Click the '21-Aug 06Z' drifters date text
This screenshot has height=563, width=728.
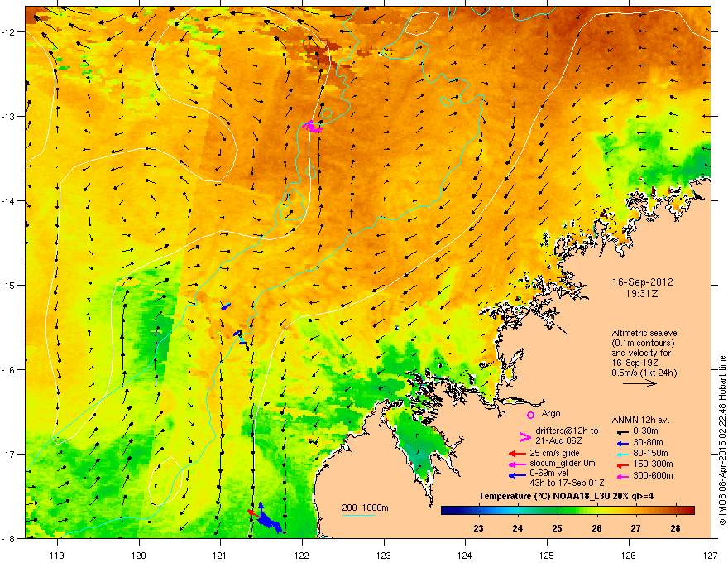[x=559, y=440]
